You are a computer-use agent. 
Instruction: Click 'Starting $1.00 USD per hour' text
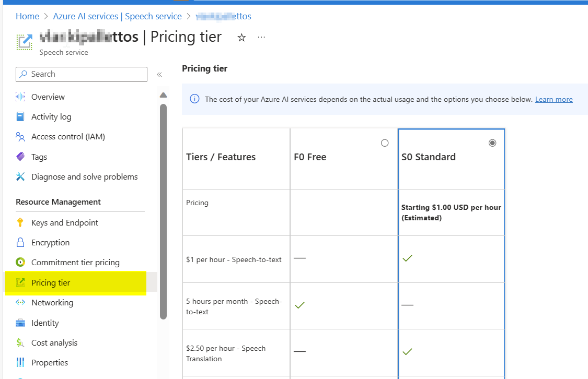[451, 207]
